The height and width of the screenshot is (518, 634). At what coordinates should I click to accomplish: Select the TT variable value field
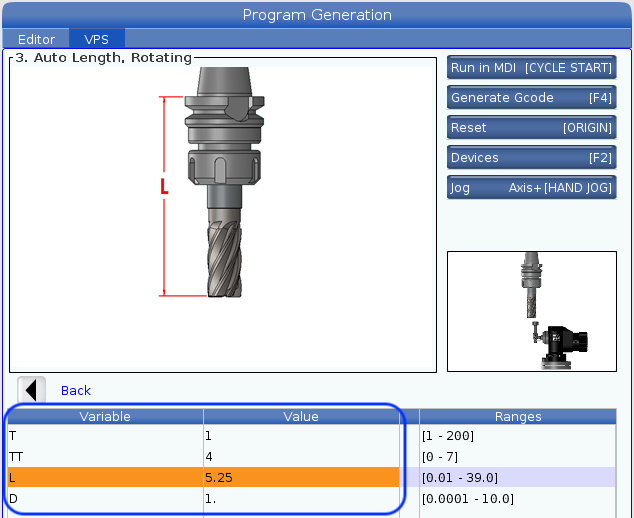tap(301, 457)
